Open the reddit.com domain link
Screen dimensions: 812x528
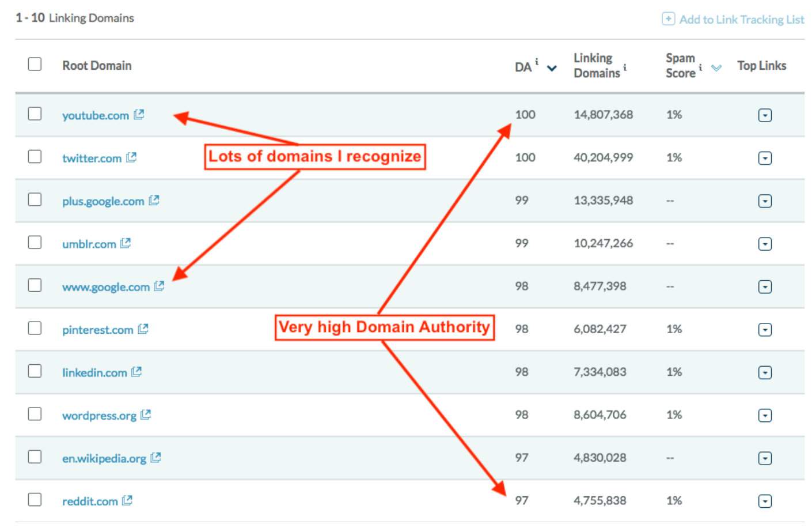pyautogui.click(x=90, y=501)
